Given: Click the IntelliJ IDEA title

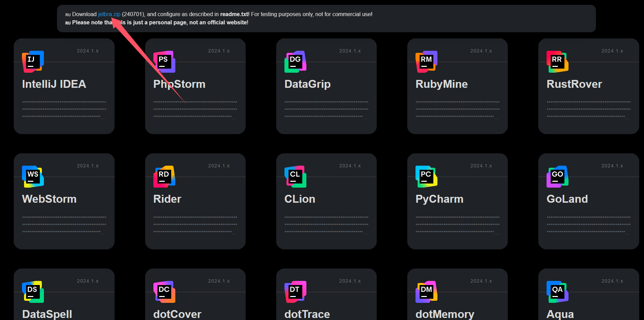Looking at the screenshot, I should tap(54, 84).
